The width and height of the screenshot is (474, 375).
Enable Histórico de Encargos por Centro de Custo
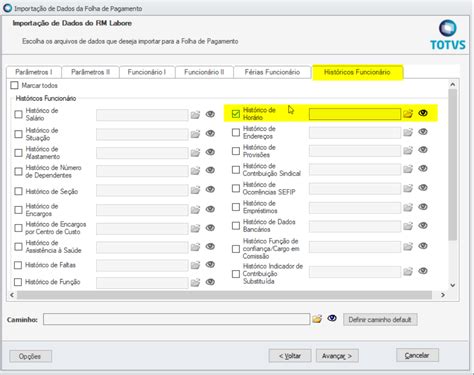click(x=18, y=228)
